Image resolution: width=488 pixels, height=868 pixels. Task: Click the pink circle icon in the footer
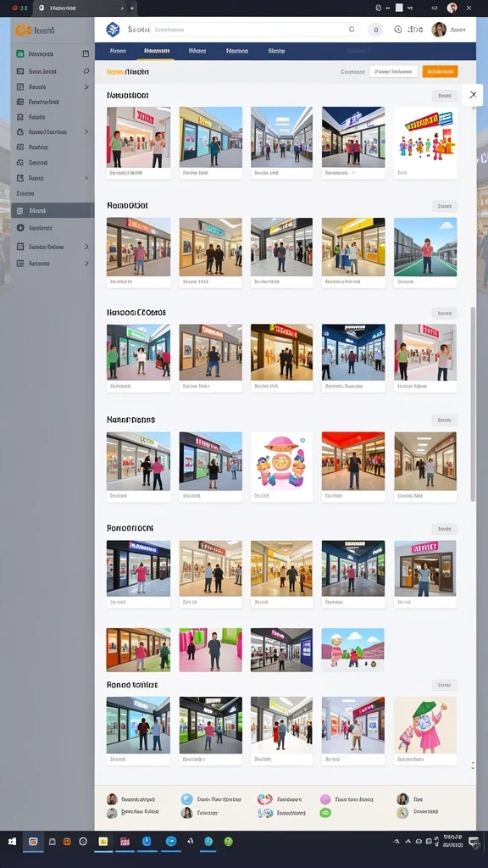pyautogui.click(x=325, y=798)
